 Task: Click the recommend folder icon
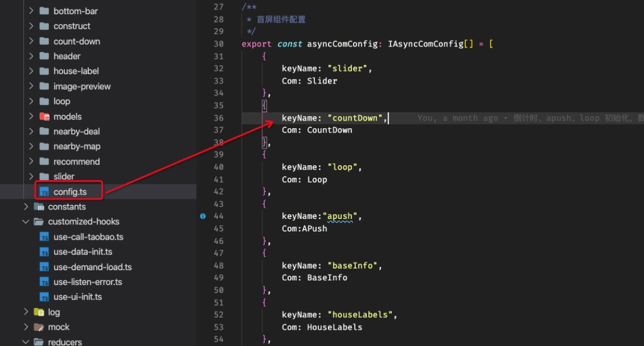click(x=44, y=162)
